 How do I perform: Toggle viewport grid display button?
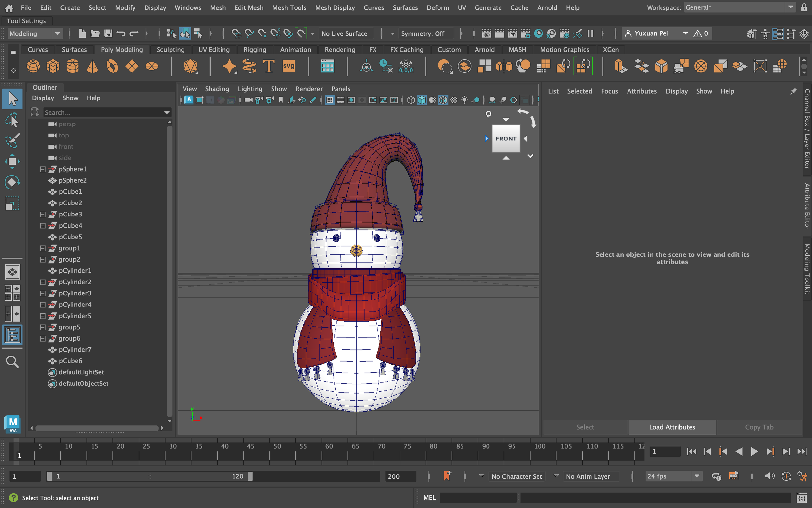pyautogui.click(x=330, y=100)
